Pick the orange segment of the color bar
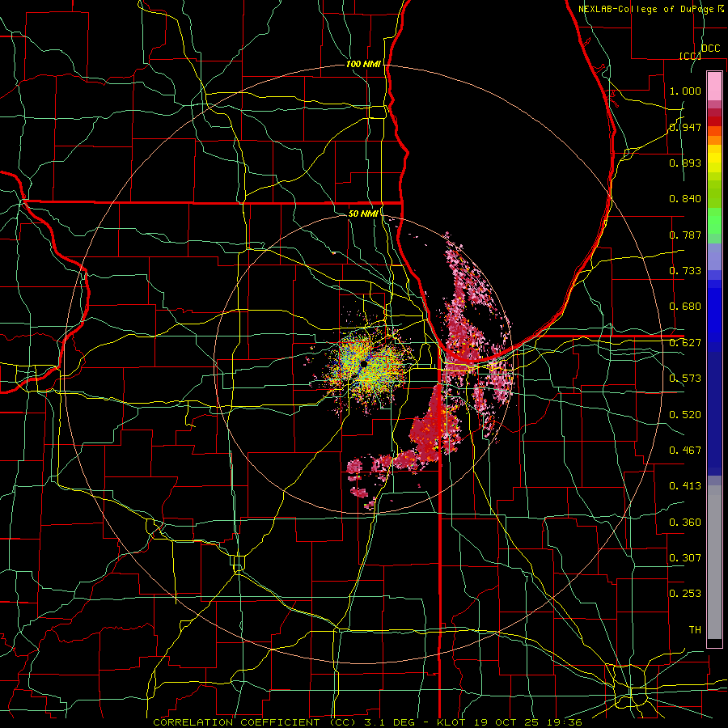Screen dimensions: 728x728 [x=714, y=140]
